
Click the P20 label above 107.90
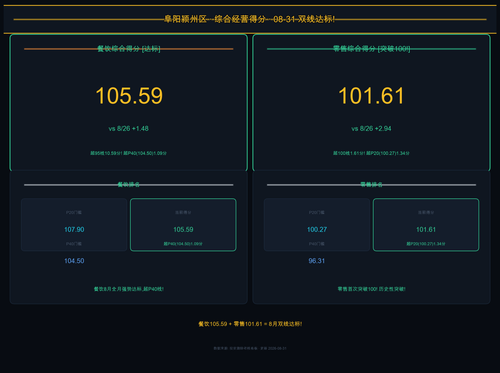(74, 212)
